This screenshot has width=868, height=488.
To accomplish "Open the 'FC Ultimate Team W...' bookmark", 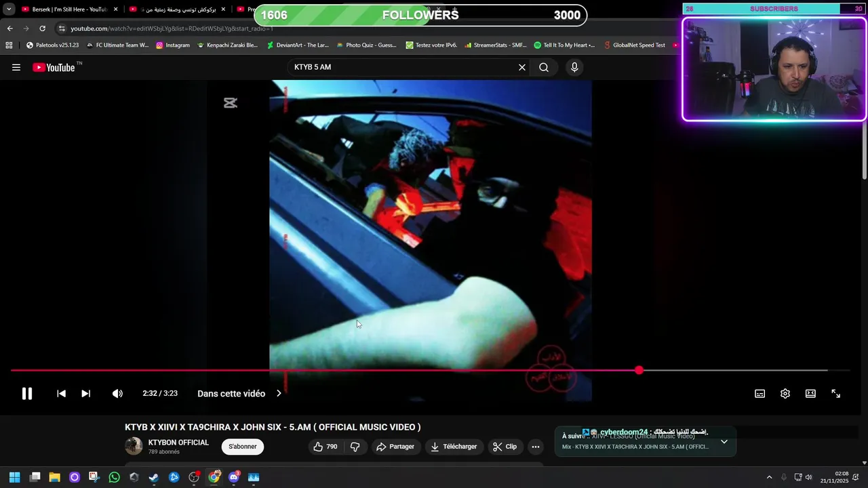I will coord(117,45).
